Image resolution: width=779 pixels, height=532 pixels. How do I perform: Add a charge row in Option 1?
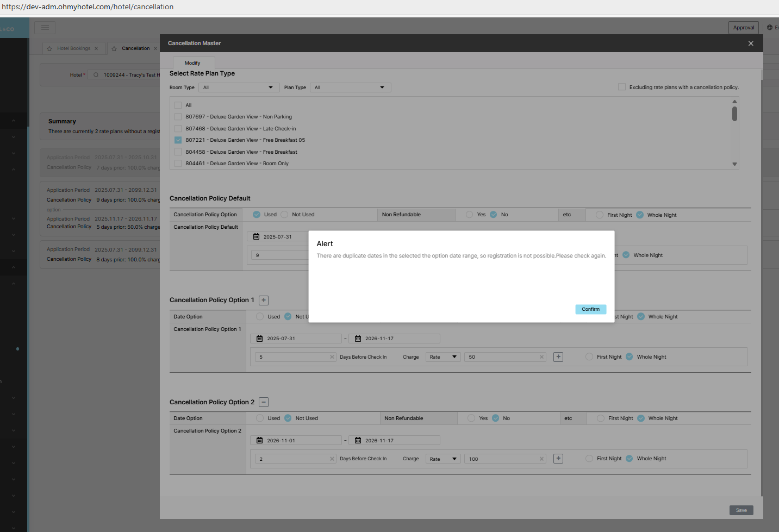click(x=558, y=357)
